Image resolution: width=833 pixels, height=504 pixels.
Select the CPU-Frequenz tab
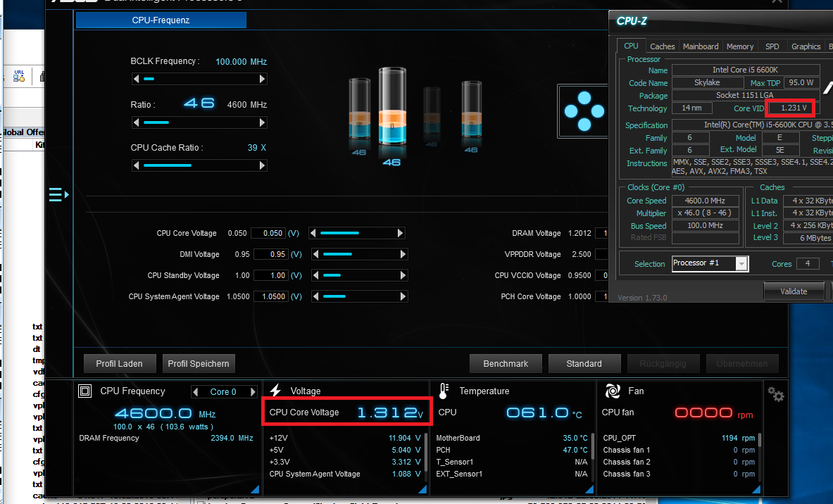(x=161, y=20)
